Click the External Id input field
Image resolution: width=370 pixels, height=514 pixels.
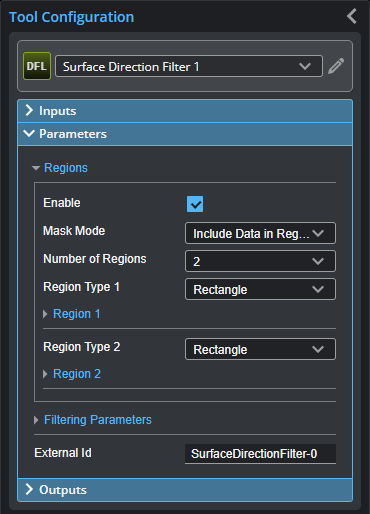260,454
